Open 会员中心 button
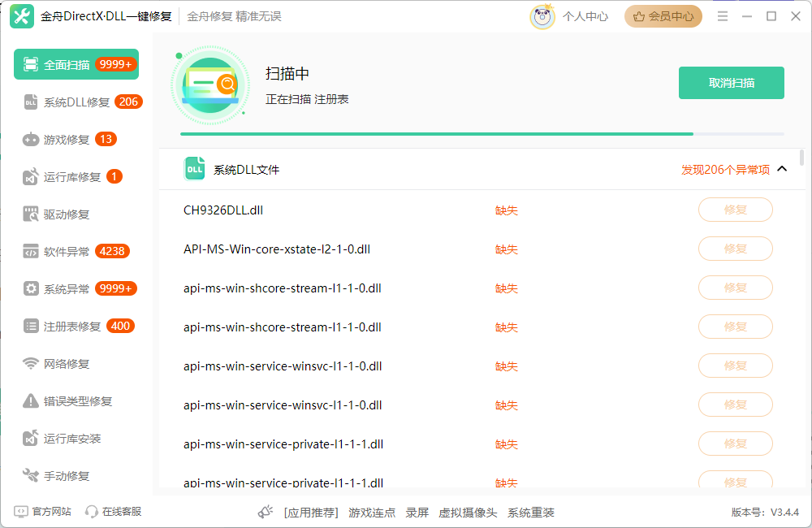This screenshot has height=528, width=812. [x=663, y=16]
